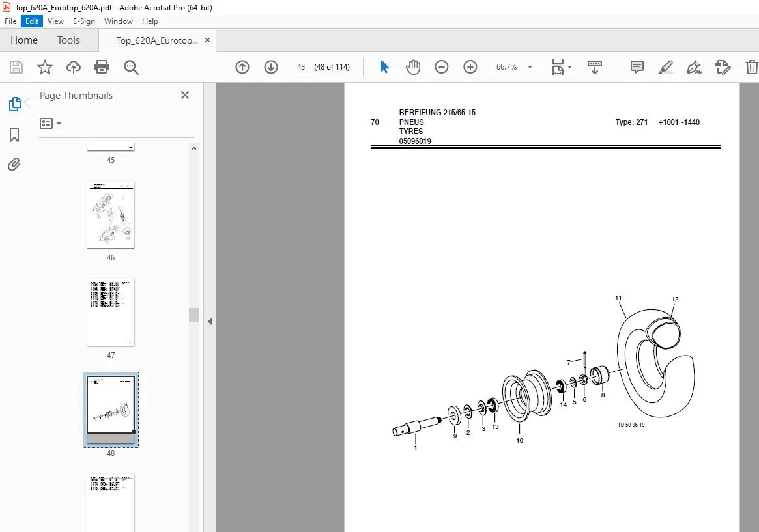Open the File menu
Screen dimensions: 759x532
click(x=10, y=21)
